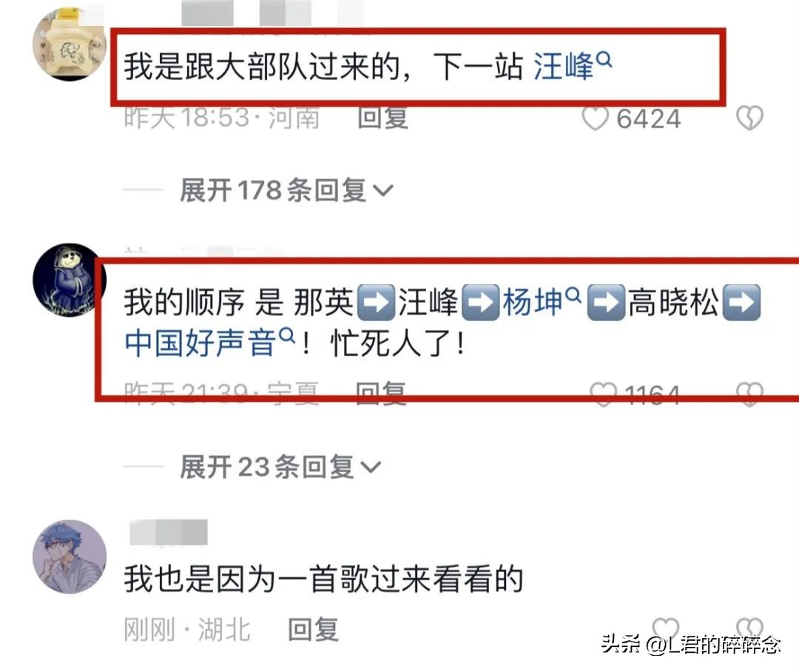The image size is (799, 672).
Task: Reply to the Hubei comment
Action: (x=313, y=629)
